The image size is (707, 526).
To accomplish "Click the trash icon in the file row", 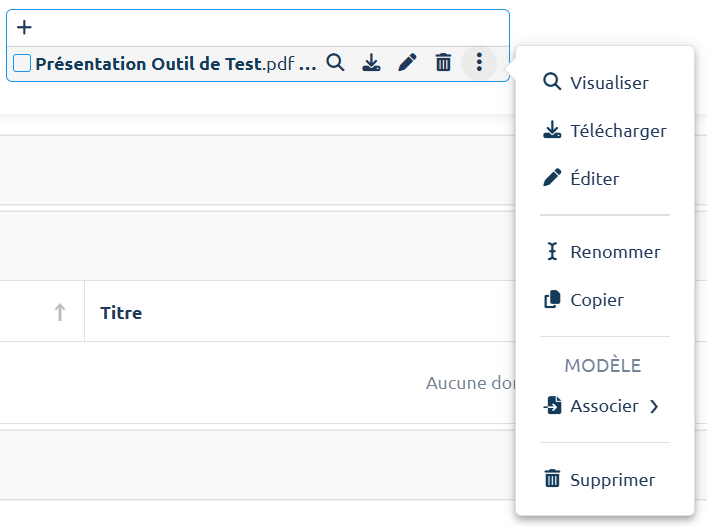I will tap(443, 63).
